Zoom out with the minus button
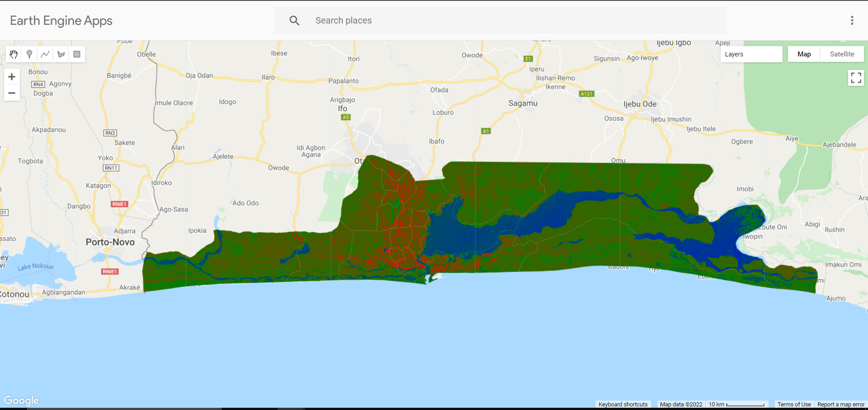868x410 pixels. [x=12, y=93]
